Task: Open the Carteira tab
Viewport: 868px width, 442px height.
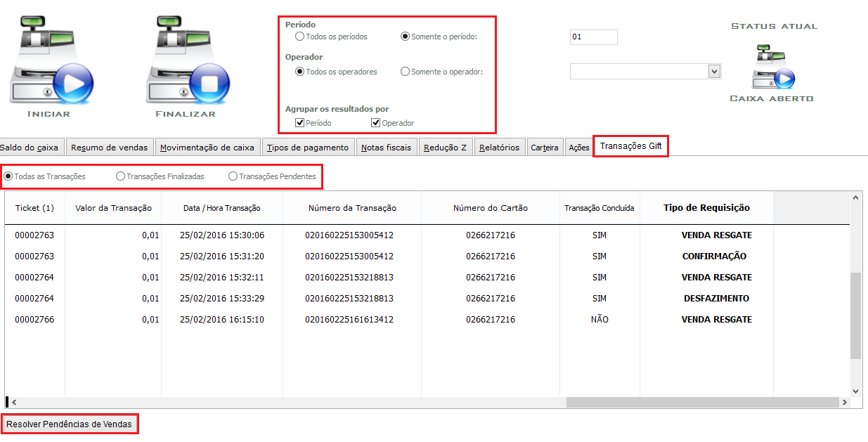Action: click(545, 148)
